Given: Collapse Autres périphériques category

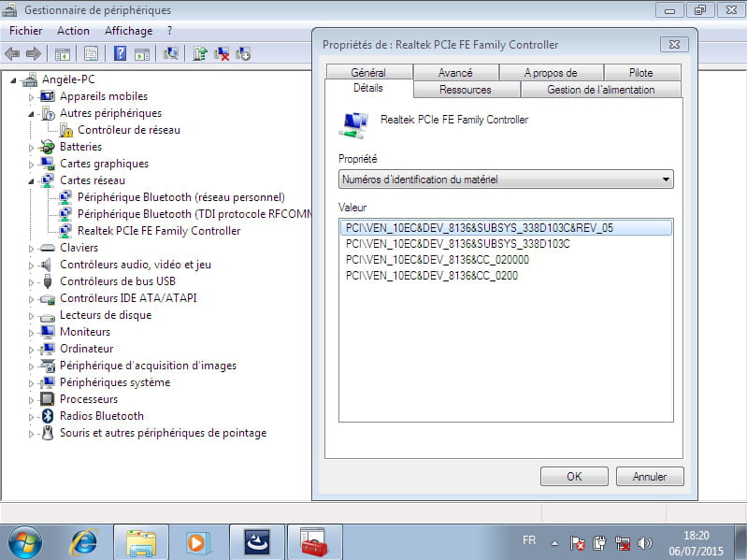Looking at the screenshot, I should click(x=32, y=114).
